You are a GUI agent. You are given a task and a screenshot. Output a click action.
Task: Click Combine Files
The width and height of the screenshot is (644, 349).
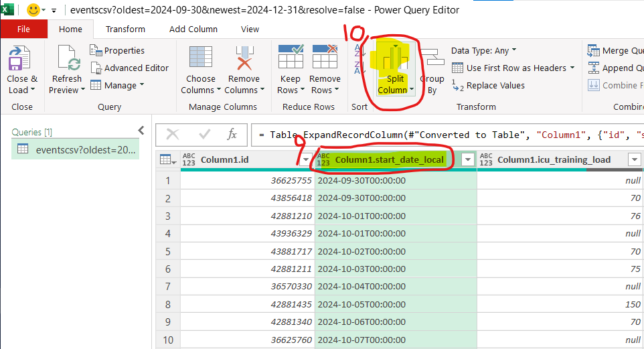click(x=616, y=85)
